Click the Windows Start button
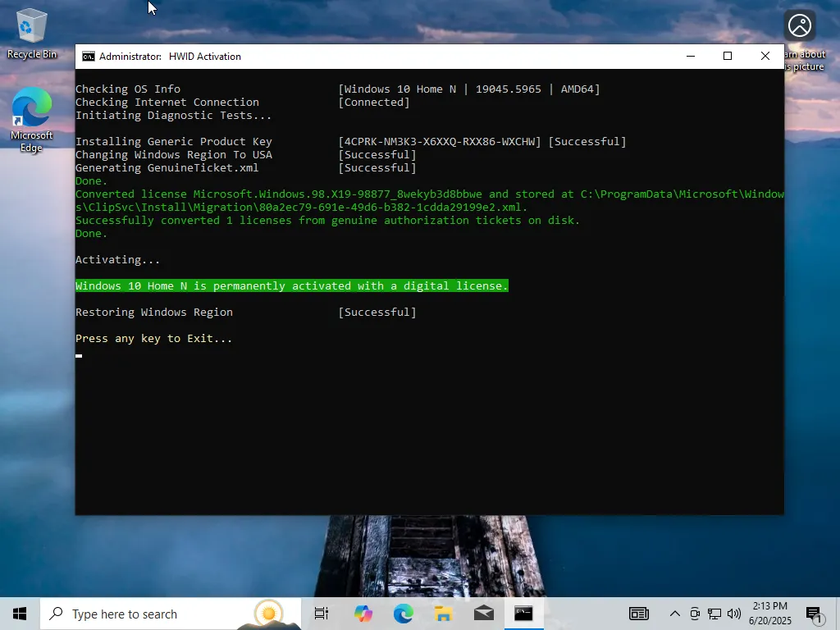The width and height of the screenshot is (840, 630). click(20, 614)
